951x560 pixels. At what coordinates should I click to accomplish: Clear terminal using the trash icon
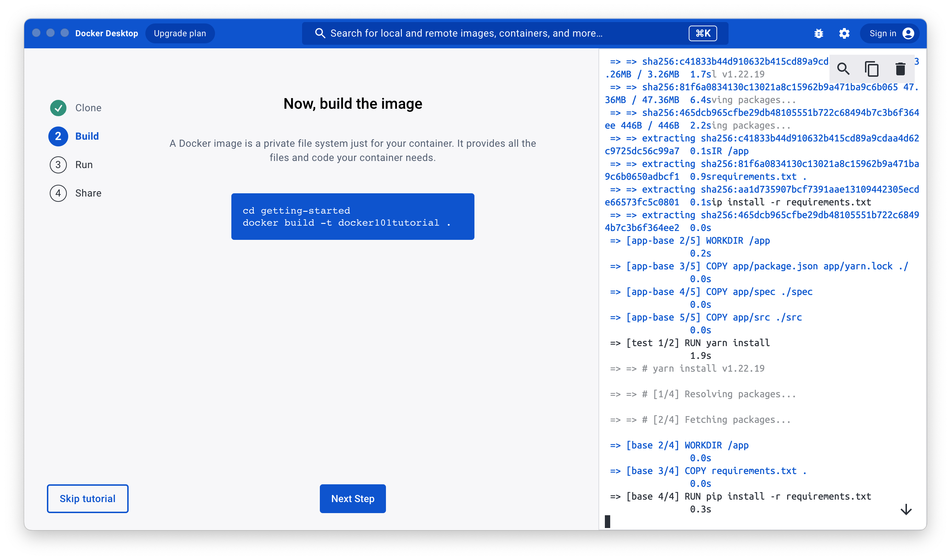click(x=900, y=69)
